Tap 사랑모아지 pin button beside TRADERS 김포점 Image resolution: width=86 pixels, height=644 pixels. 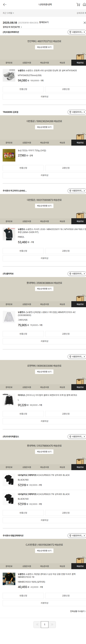pos(77,112)
